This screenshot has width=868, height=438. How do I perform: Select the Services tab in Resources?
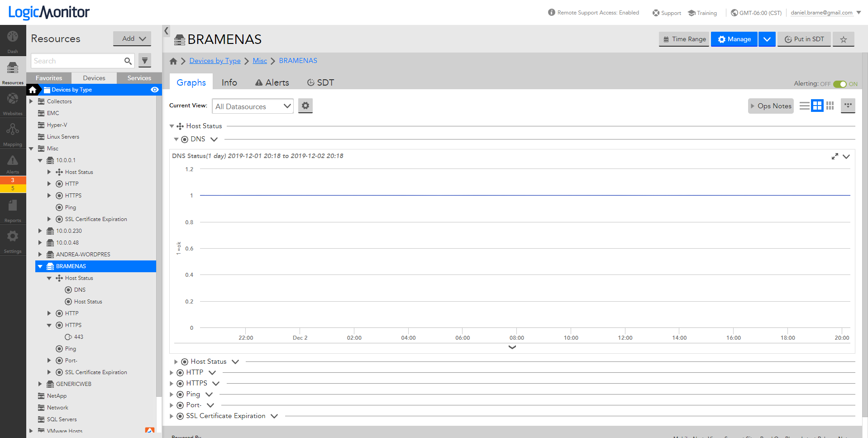(x=139, y=78)
